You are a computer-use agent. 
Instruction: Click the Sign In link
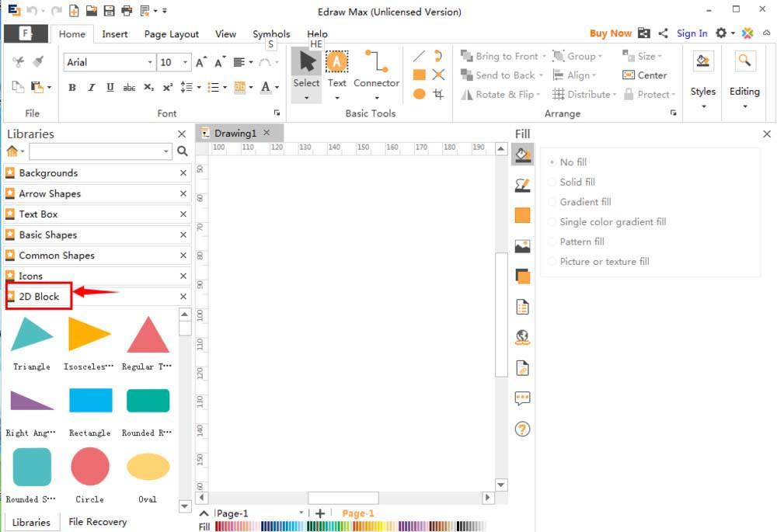point(692,33)
